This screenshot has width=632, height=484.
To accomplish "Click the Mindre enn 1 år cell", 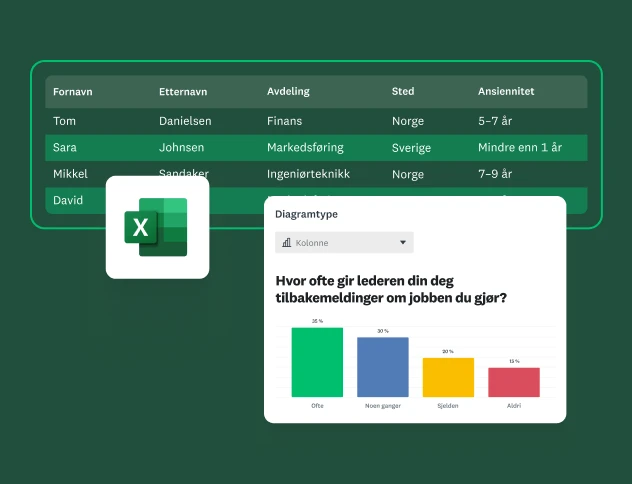I will click(520, 147).
